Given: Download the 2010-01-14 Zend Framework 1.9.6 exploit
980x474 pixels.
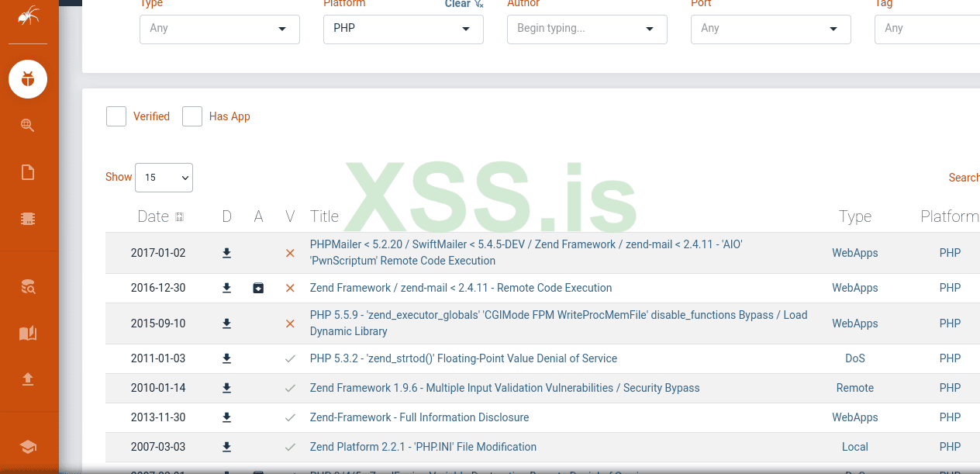Looking at the screenshot, I should 226,388.
